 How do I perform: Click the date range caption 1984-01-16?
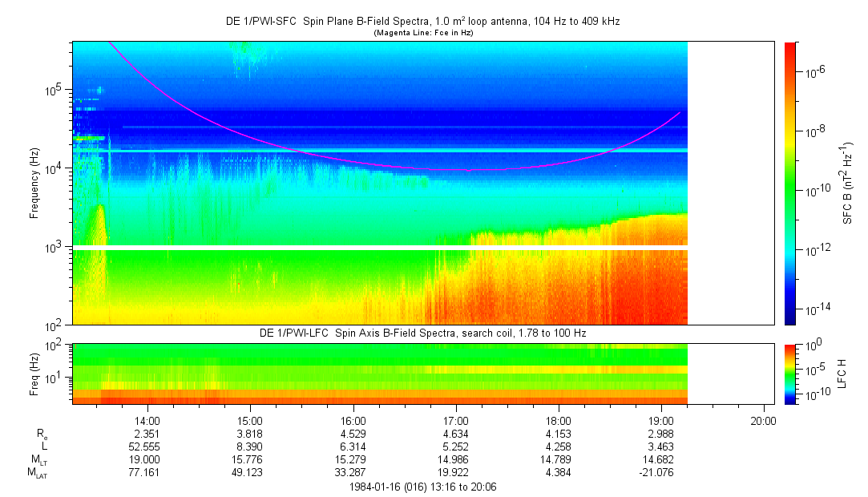(422, 487)
